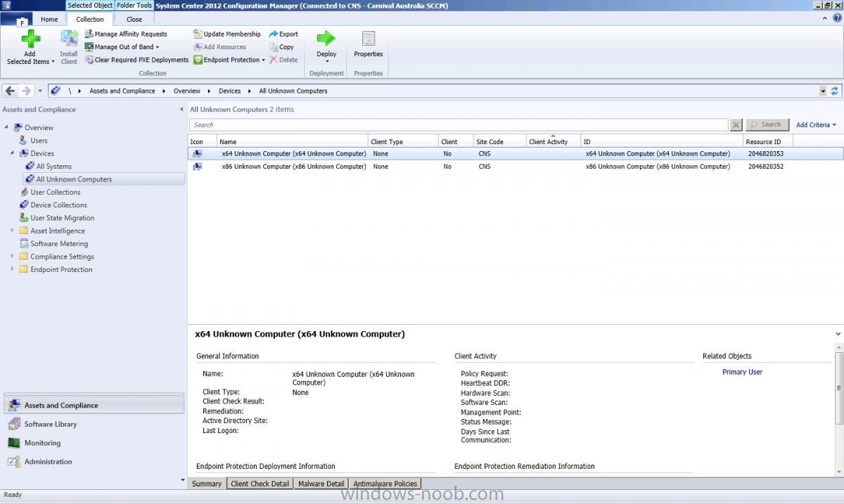Collapse the details pane with the chevron
The width and height of the screenshot is (844, 504).
(838, 334)
